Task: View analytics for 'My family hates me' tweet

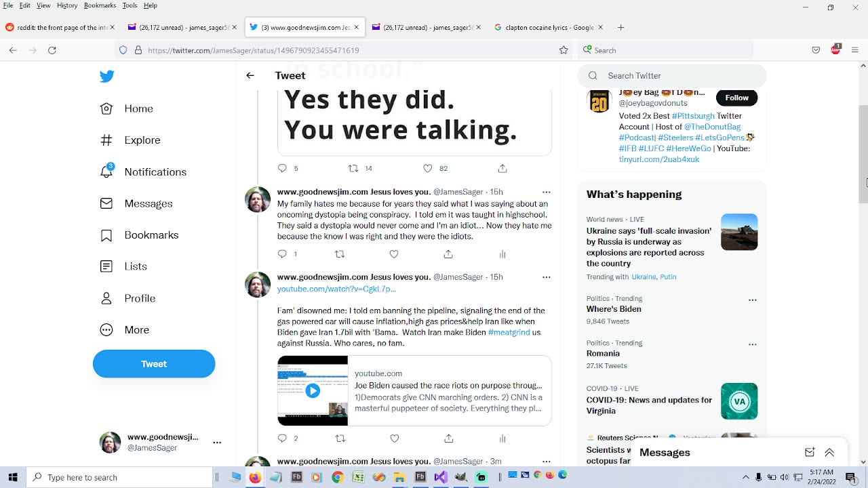Action: pos(502,254)
